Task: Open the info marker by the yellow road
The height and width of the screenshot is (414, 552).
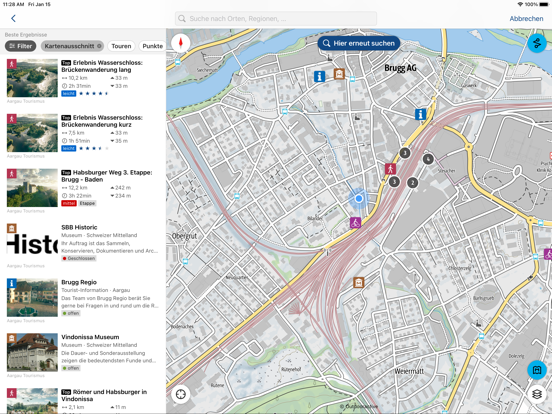Action: (x=420, y=114)
